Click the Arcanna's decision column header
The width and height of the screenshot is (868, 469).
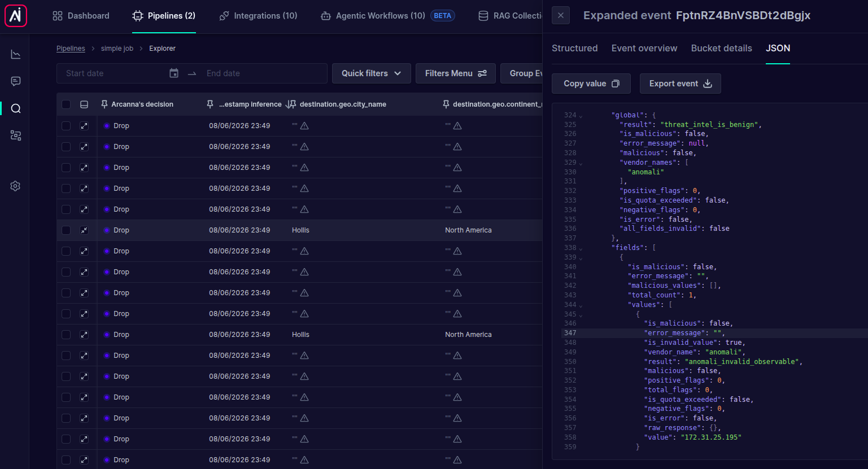point(142,104)
